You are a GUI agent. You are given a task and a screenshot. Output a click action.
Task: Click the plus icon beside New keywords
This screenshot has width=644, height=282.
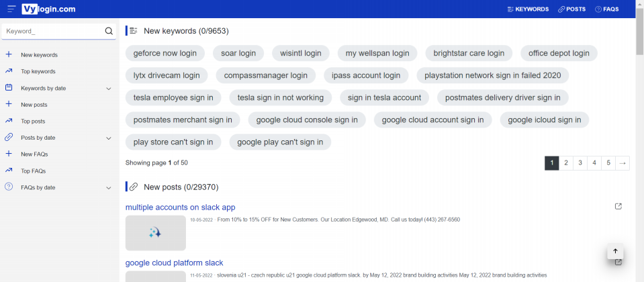(x=9, y=54)
